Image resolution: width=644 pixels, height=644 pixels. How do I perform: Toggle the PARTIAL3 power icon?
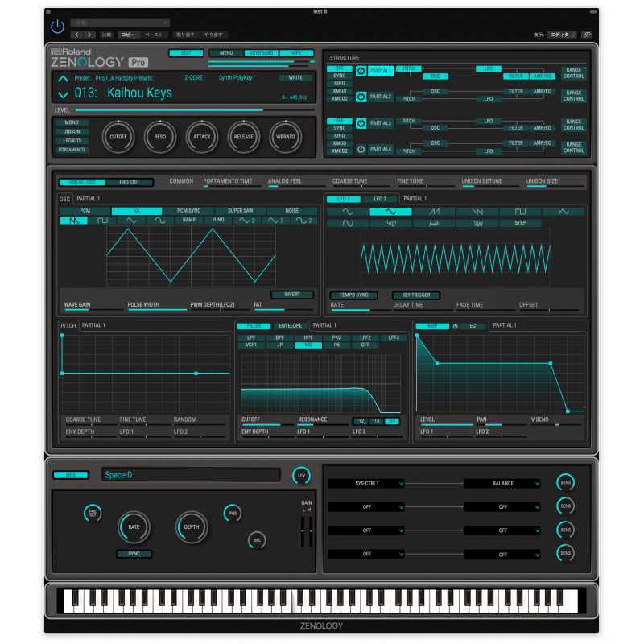(x=361, y=123)
